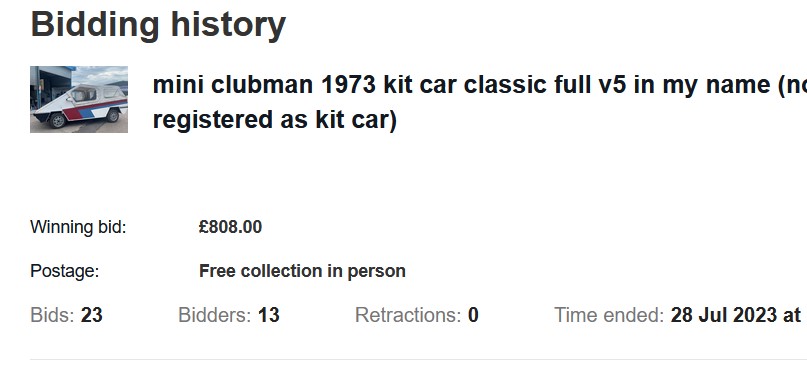The width and height of the screenshot is (807, 382).
Task: Open the kit car listing thumbnail image
Action: 79,99
